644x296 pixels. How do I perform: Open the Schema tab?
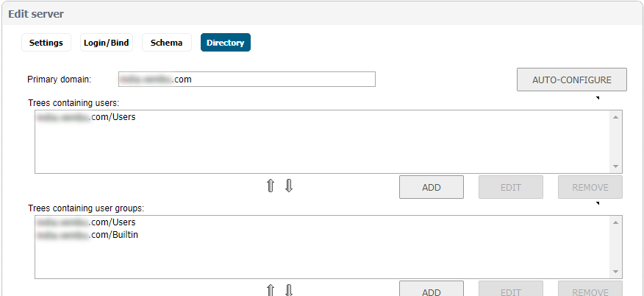click(x=166, y=43)
